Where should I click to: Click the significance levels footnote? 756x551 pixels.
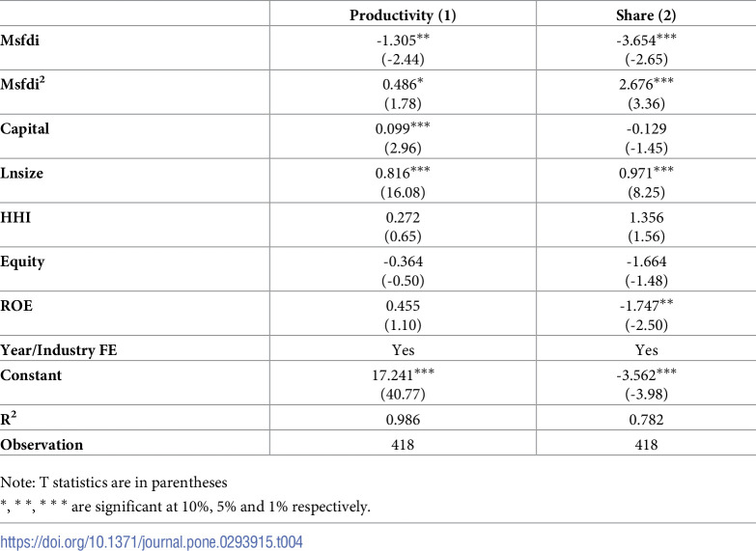click(x=185, y=507)
